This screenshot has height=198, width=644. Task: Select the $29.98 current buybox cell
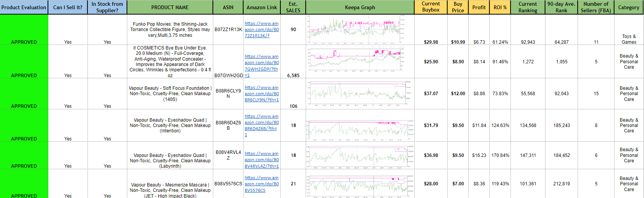pos(431,42)
